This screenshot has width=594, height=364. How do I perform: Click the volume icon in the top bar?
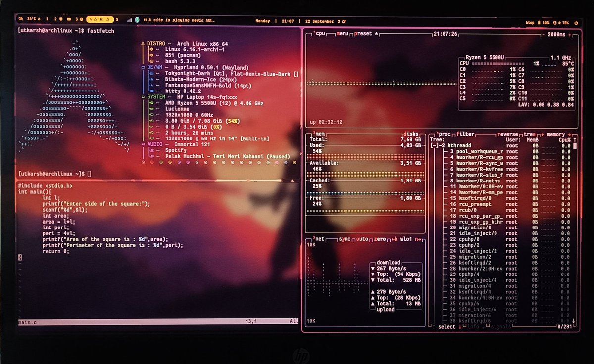(x=560, y=22)
